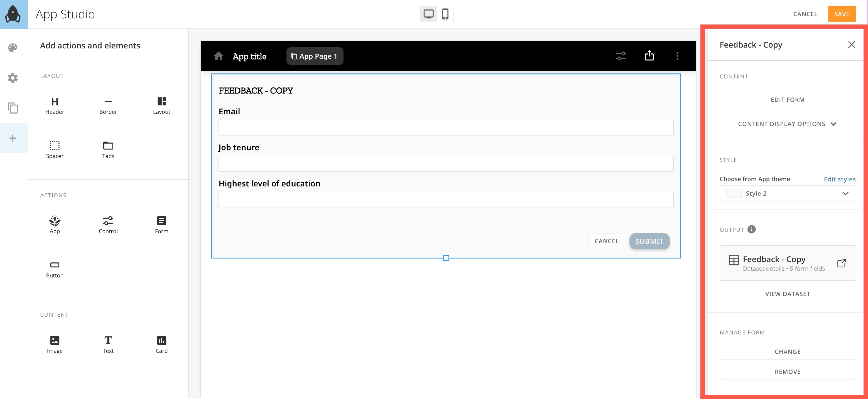868x399 pixels.
Task: Open the theme palette sidebar icon
Action: (x=13, y=48)
